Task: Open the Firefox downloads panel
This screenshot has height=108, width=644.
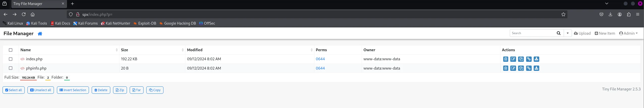Action: pos(610,14)
